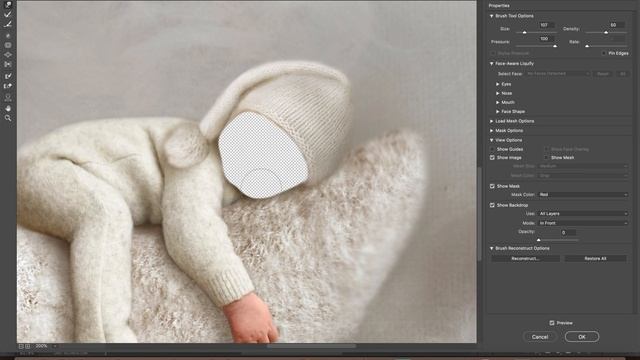Click the brush Pressure slider
Screen dimensions: 640x360
click(x=536, y=46)
